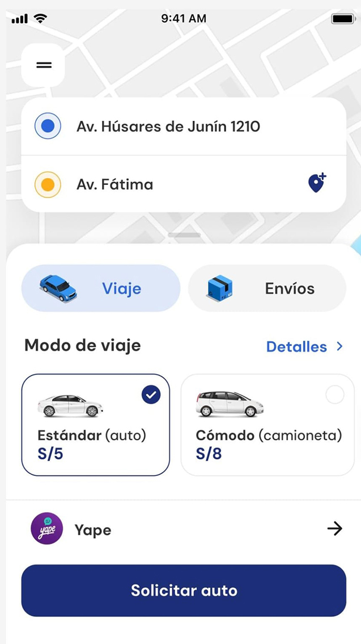Switch to the Viaje tab
The image size is (361, 644).
(x=101, y=288)
